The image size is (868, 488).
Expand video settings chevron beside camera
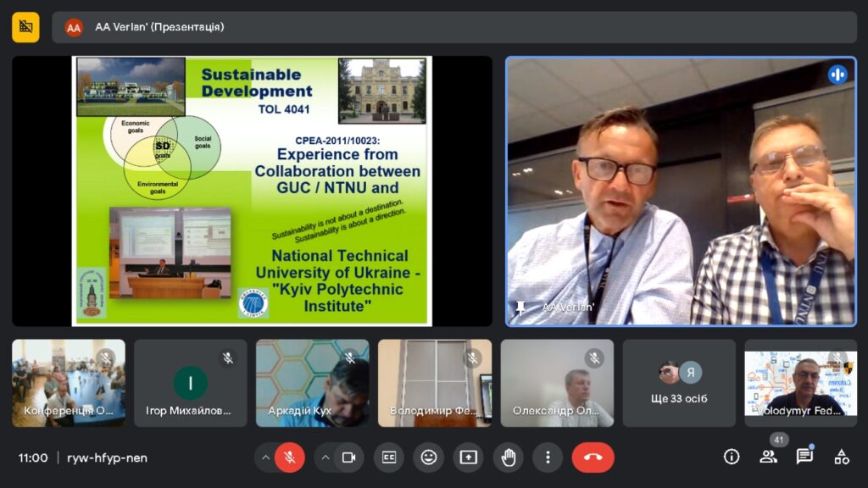tap(325, 457)
